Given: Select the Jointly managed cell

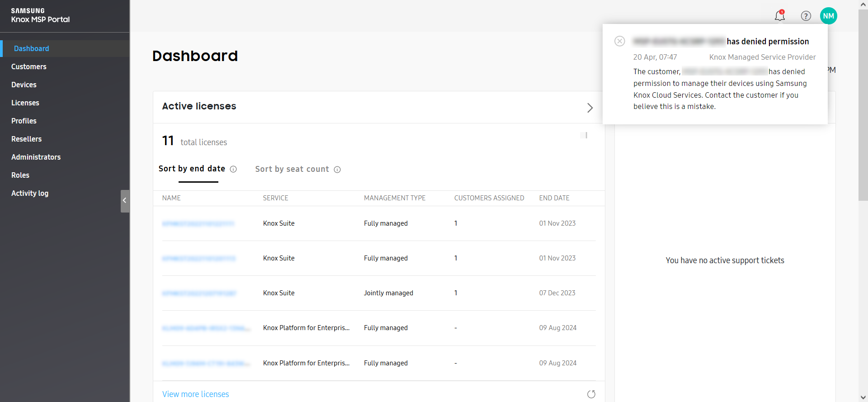Looking at the screenshot, I should point(388,293).
